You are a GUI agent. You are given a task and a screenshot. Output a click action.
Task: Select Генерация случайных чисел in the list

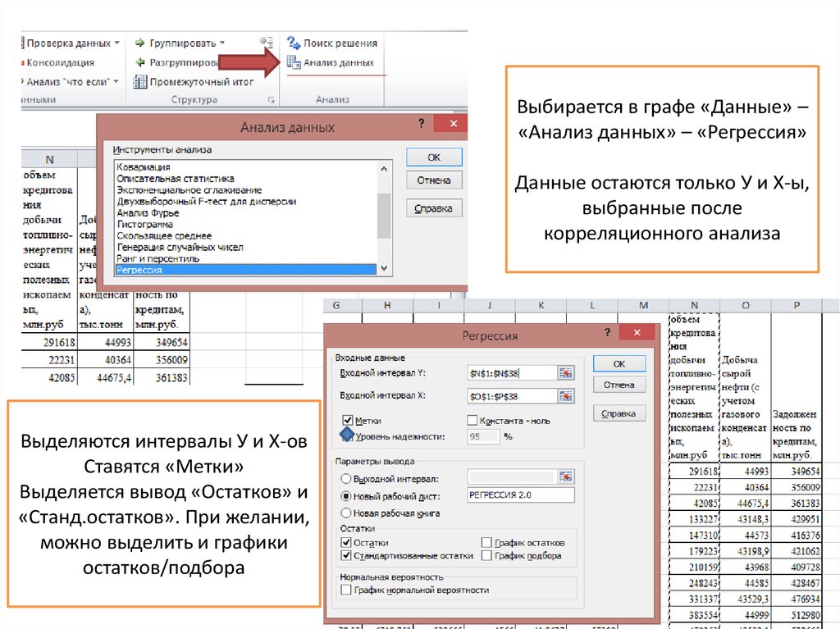click(x=246, y=247)
